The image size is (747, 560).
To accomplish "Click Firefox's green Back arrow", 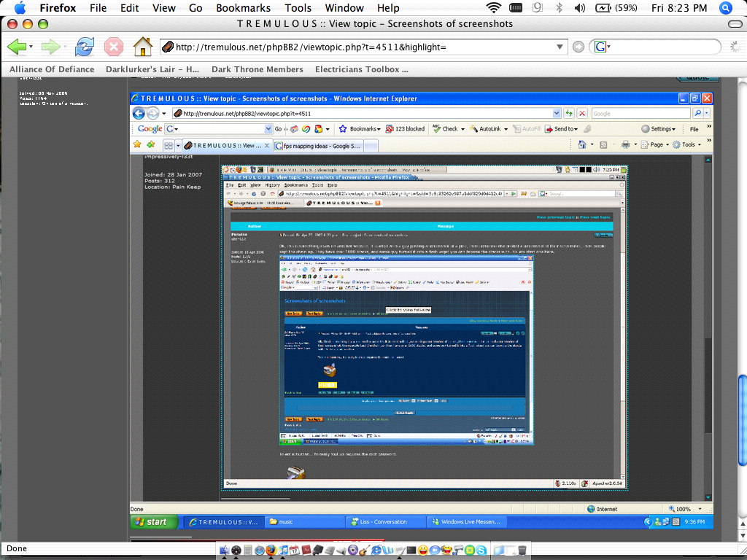I will [x=17, y=47].
